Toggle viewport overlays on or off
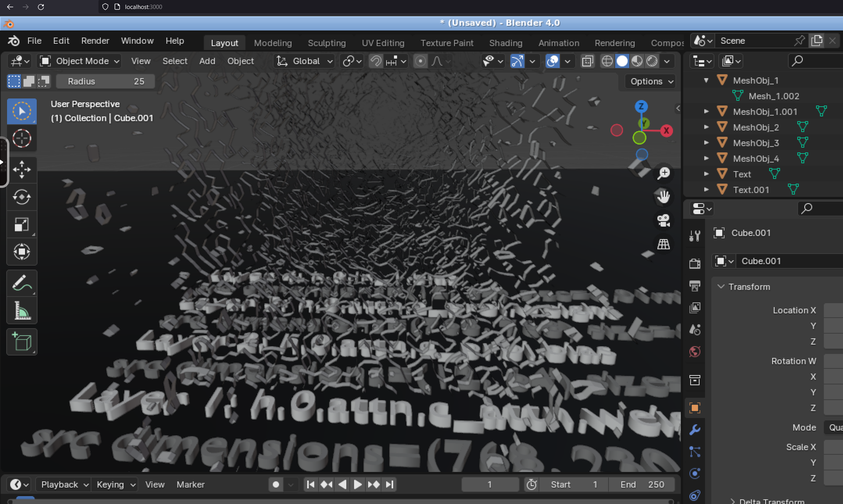Viewport: 843px width, 504px height. tap(553, 61)
